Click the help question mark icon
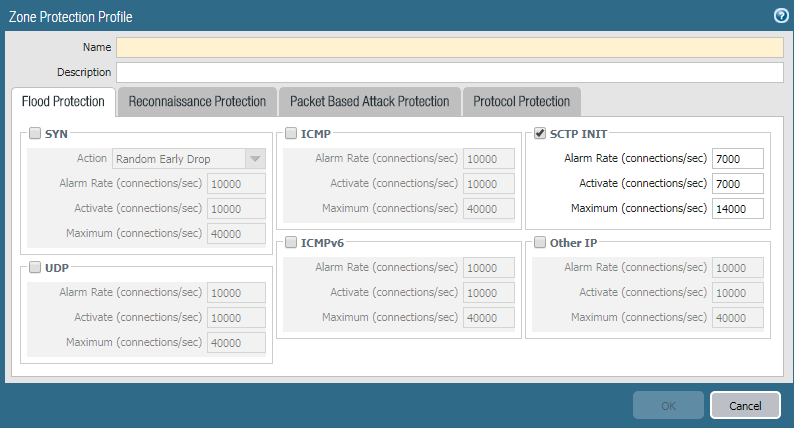This screenshot has width=794, height=428. pos(781,16)
